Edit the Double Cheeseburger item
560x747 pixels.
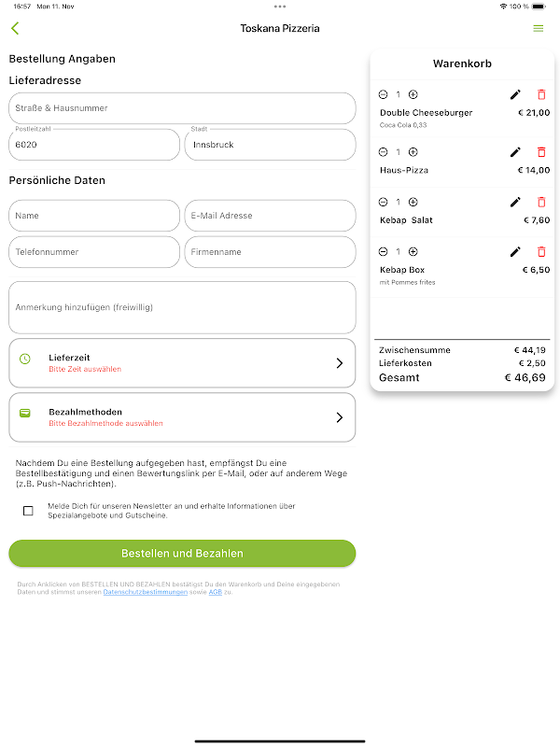[x=515, y=94]
